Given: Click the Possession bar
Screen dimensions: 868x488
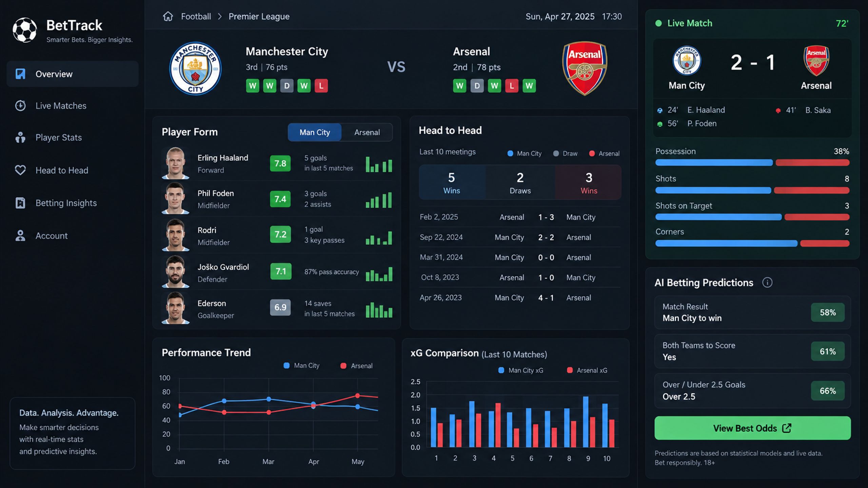Looking at the screenshot, I should pyautogui.click(x=752, y=163).
